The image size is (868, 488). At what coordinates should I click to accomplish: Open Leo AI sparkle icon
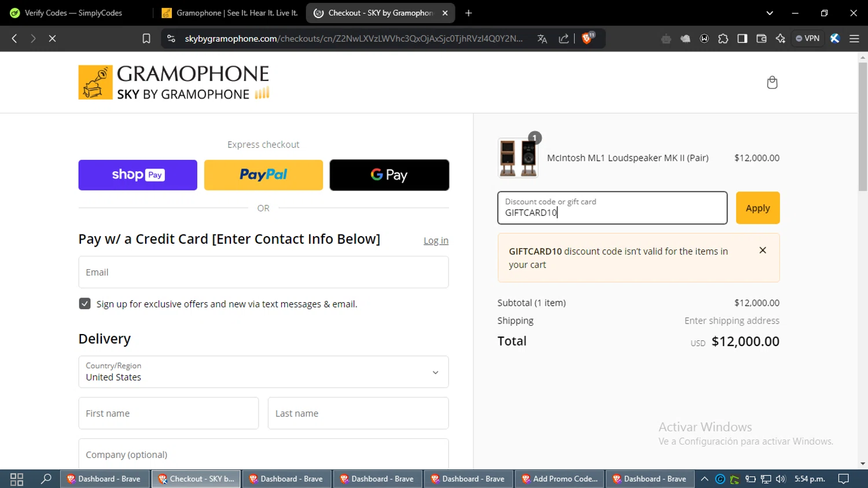781,39
